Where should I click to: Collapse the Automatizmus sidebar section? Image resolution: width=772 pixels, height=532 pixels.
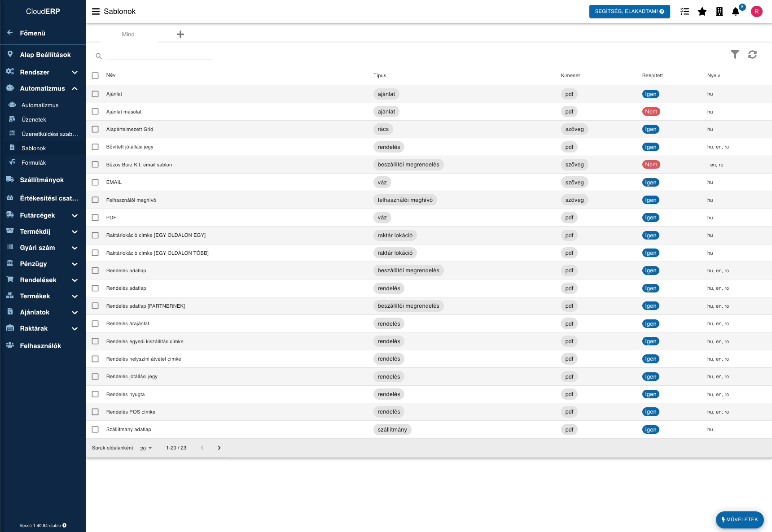tap(75, 88)
